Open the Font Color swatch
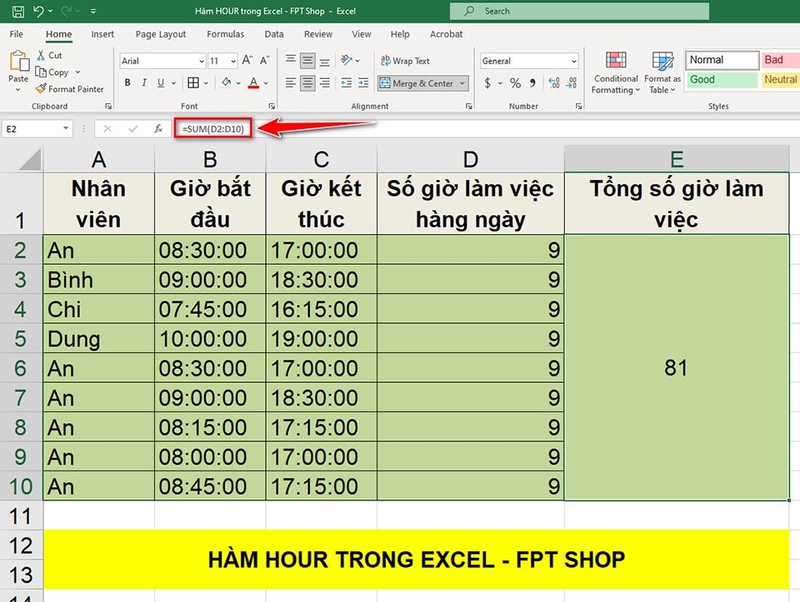800x602 pixels. (x=254, y=81)
